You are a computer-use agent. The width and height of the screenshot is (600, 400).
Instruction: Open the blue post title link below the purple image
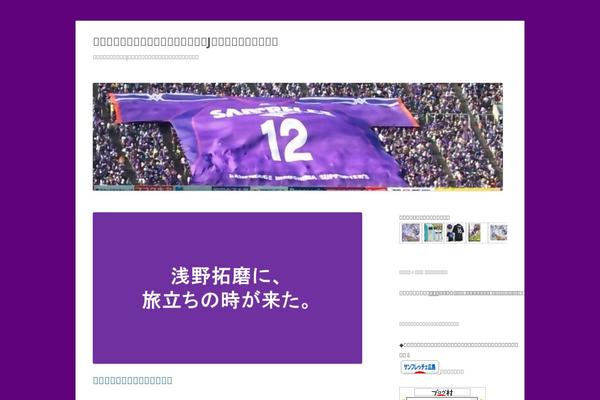132,380
